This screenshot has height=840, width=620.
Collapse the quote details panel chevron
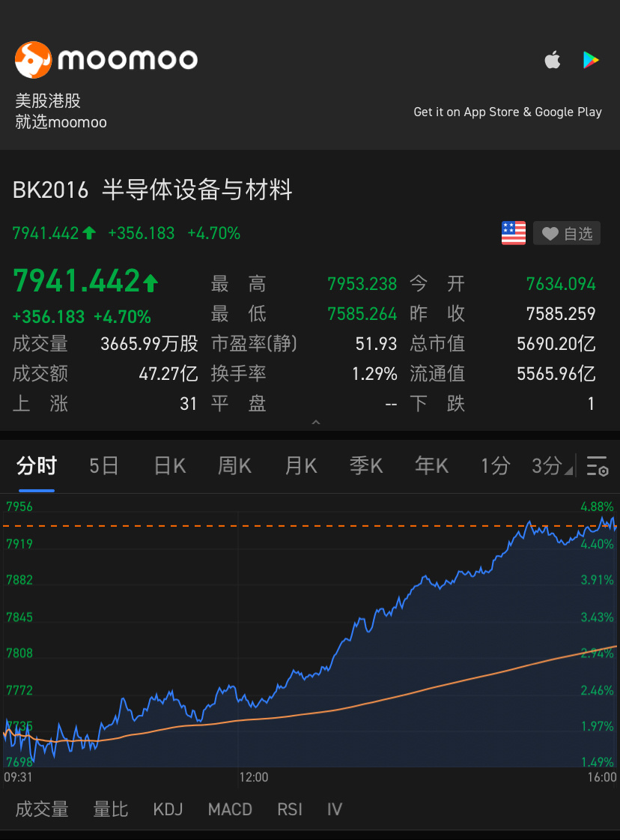click(x=316, y=423)
